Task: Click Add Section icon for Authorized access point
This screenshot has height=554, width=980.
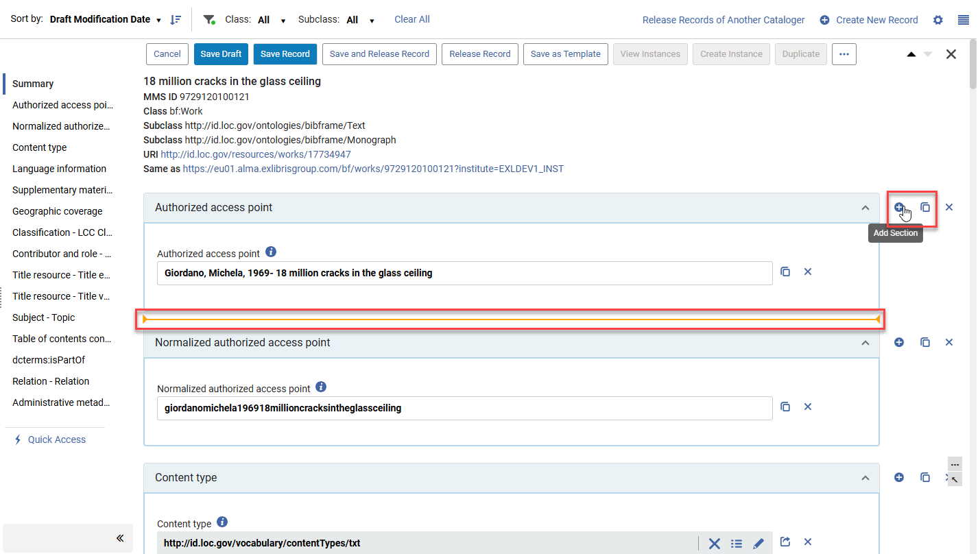Action: (898, 207)
